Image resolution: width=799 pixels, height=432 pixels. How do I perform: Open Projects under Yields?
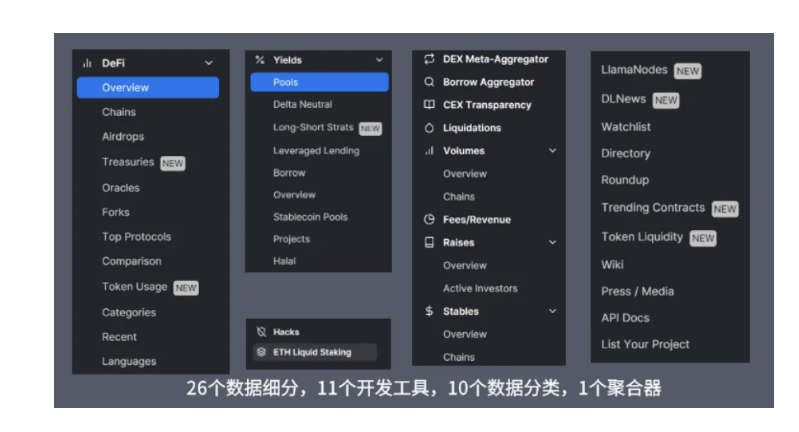(291, 239)
